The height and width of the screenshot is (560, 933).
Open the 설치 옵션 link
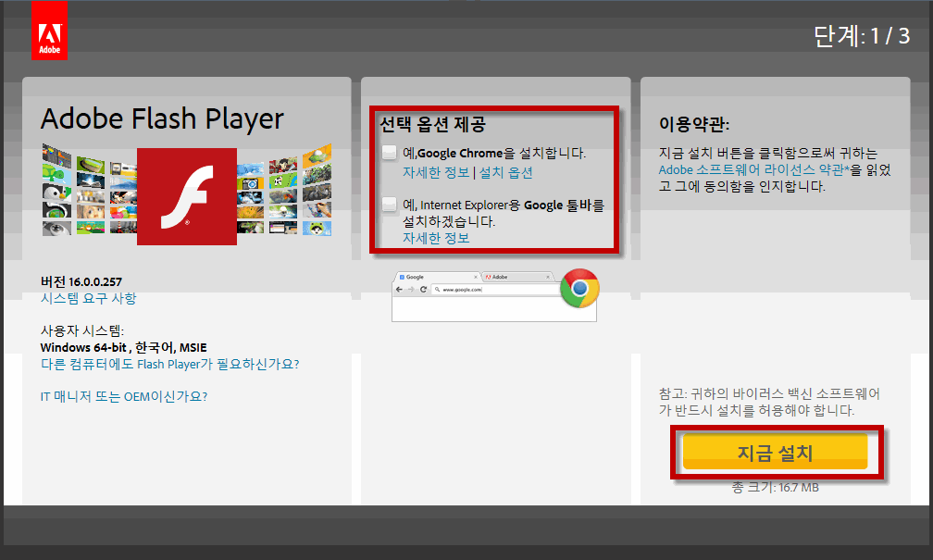click(505, 172)
